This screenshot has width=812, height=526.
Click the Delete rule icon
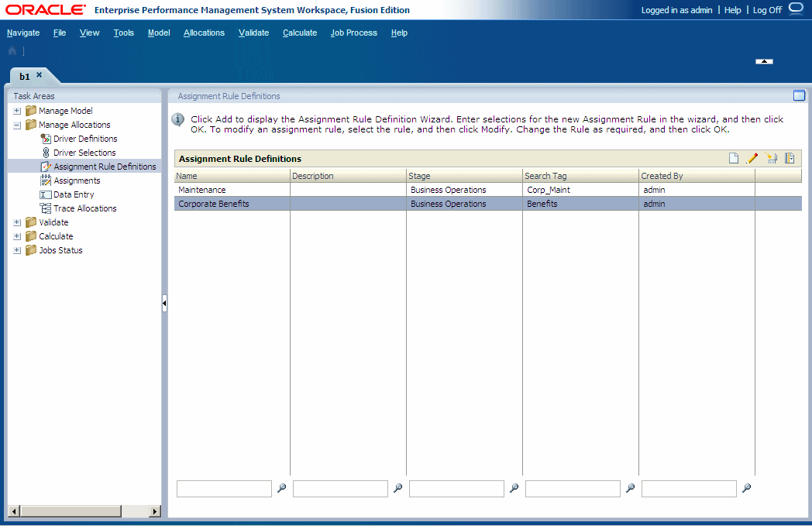coord(772,158)
